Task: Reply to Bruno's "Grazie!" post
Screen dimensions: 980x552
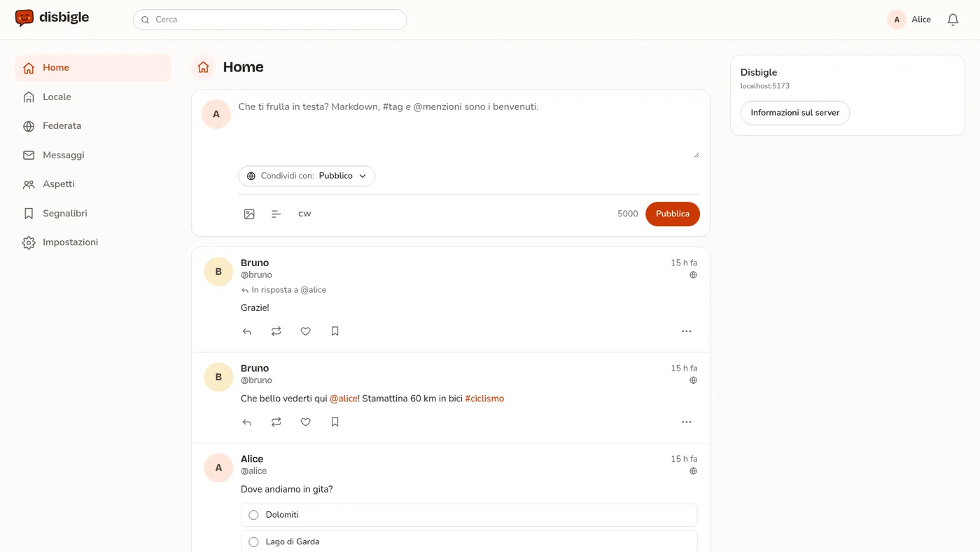Action: (247, 331)
